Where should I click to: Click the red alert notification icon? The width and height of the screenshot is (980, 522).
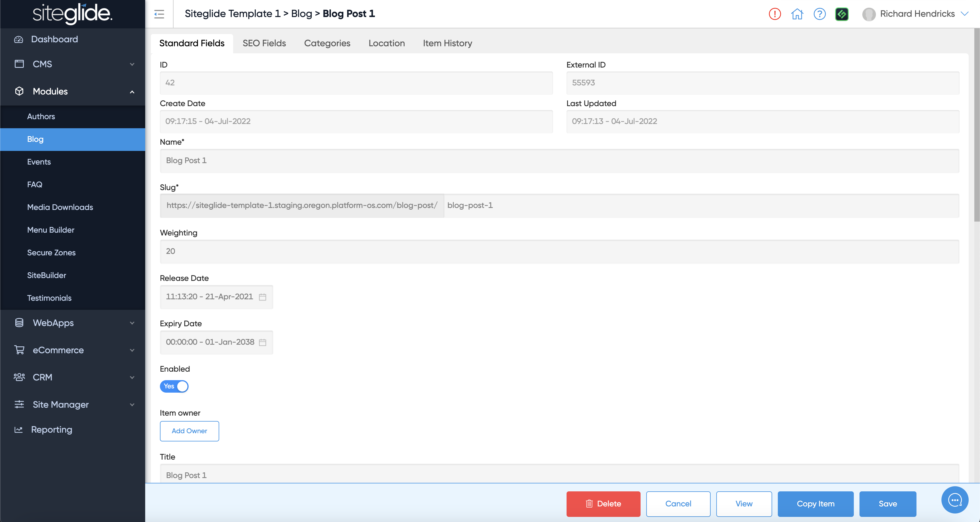pos(775,14)
